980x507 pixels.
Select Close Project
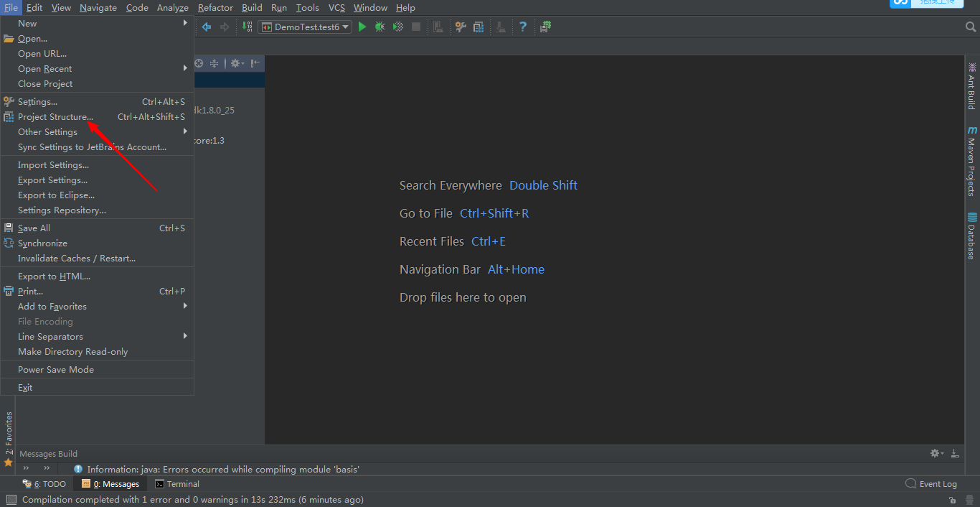point(97,83)
